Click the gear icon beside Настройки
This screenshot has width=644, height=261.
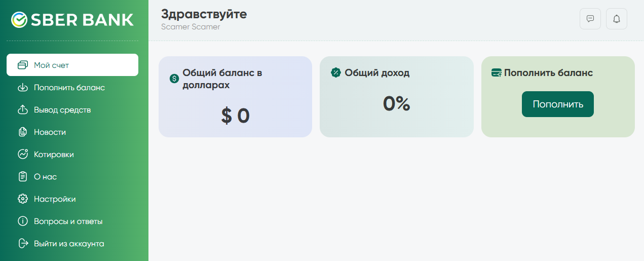tap(22, 199)
